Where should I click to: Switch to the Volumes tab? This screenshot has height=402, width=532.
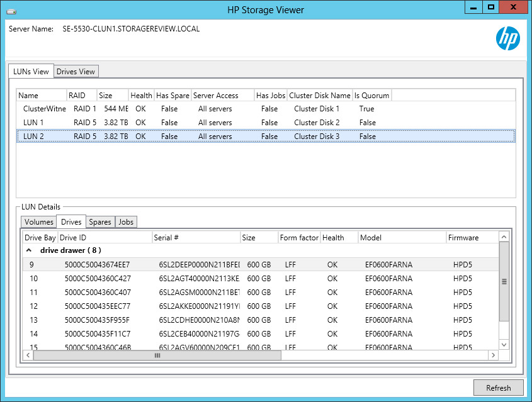(38, 222)
